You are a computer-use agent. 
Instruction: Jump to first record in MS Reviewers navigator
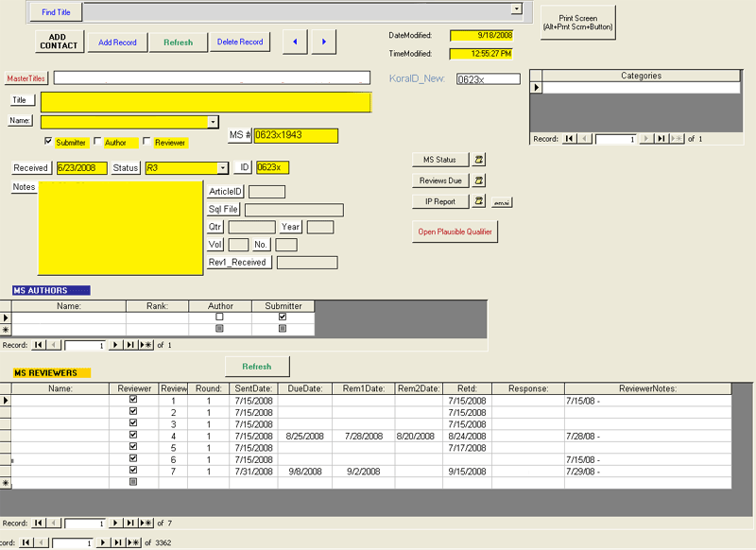pyautogui.click(x=38, y=523)
